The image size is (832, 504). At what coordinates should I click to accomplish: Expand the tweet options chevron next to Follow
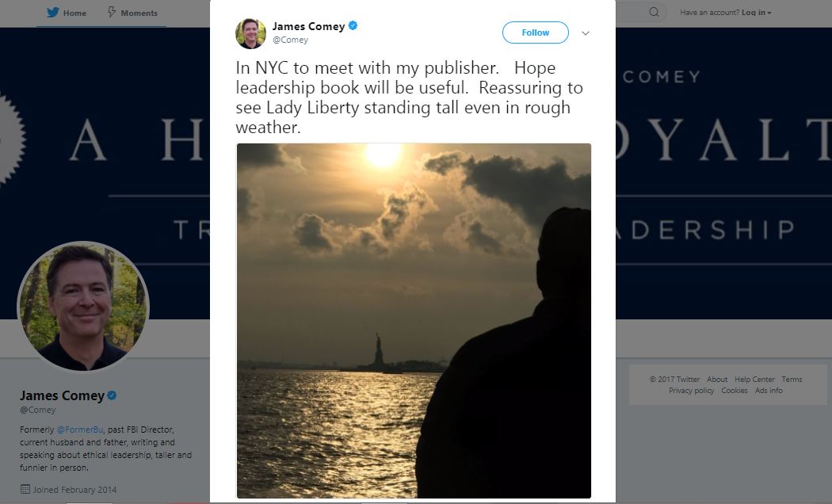(x=586, y=33)
